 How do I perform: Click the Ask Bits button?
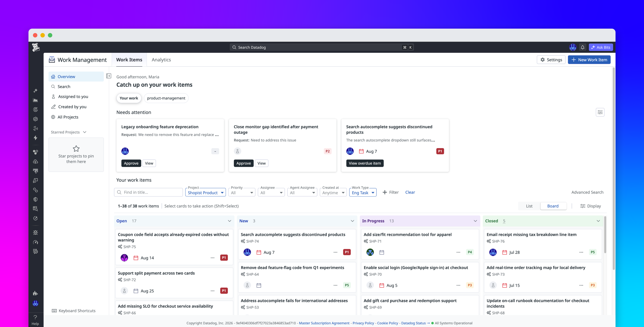[601, 47]
